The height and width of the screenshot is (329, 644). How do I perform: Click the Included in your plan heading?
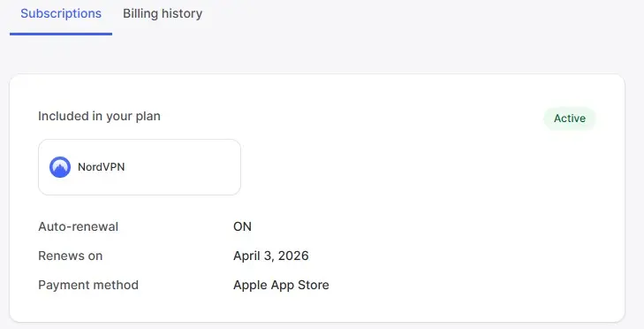tap(99, 117)
